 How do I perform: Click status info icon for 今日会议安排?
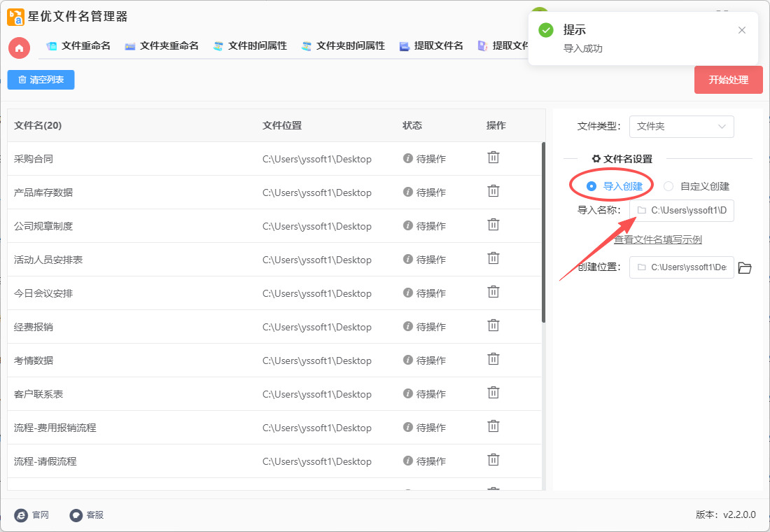click(408, 293)
